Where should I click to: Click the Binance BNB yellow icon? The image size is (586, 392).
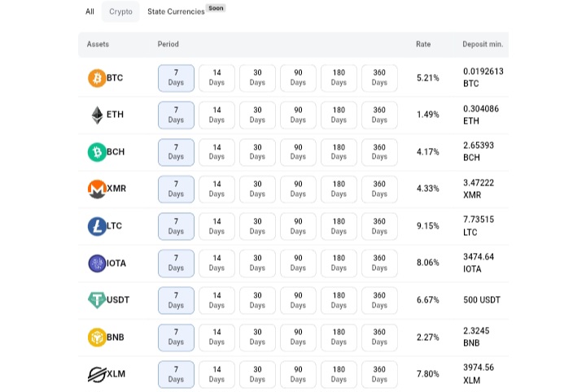tap(97, 338)
